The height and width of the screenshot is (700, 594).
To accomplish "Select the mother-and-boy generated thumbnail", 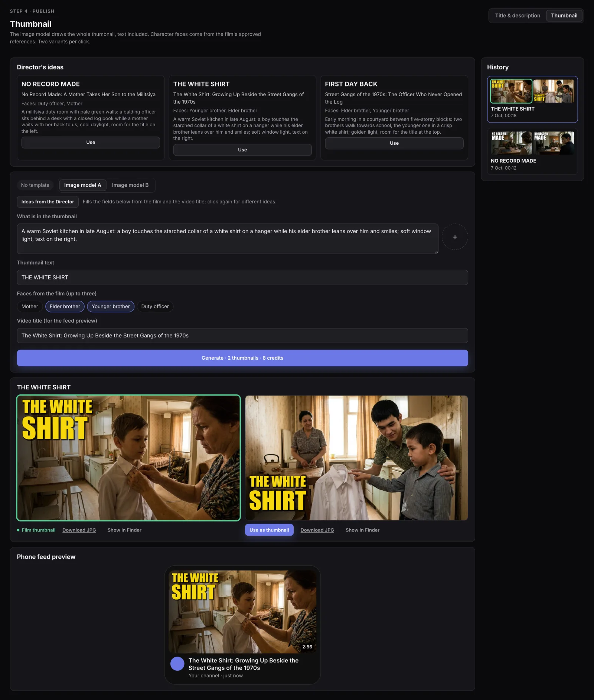I will coord(128,458).
